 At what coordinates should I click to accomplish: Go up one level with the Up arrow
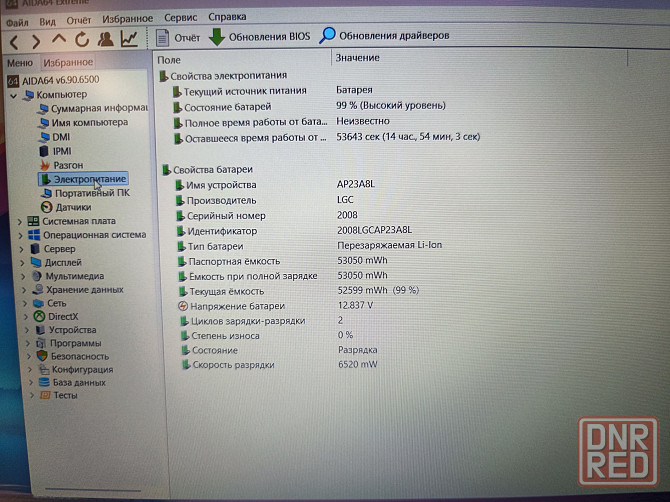[59, 39]
